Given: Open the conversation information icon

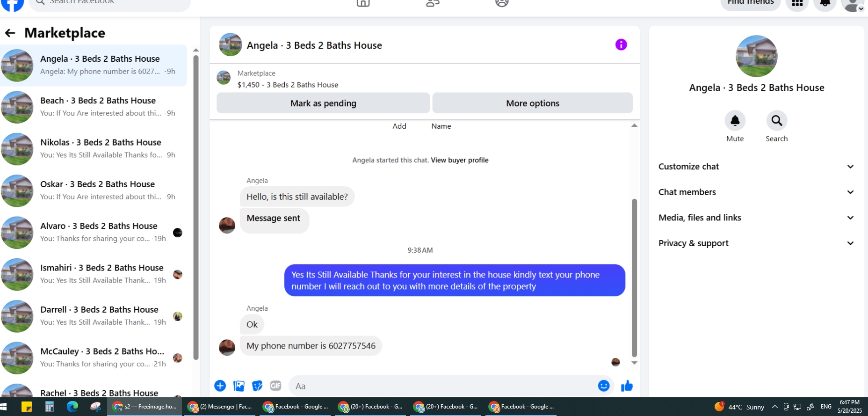Looking at the screenshot, I should pyautogui.click(x=621, y=45).
